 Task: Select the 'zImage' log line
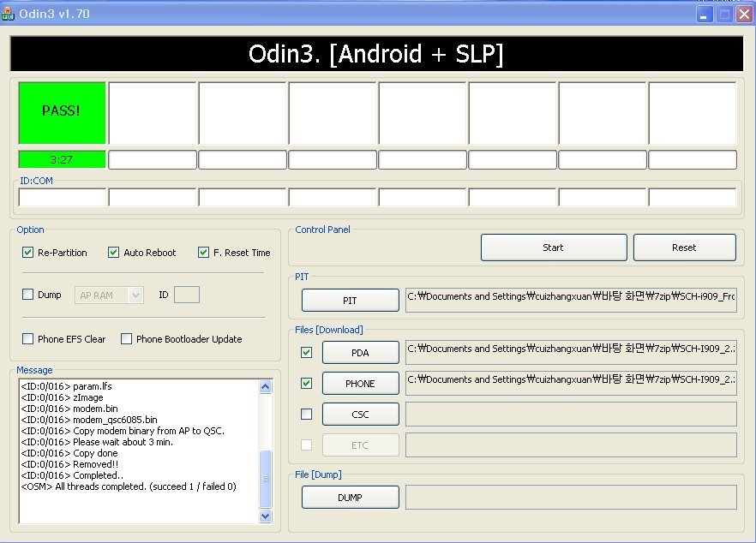point(63,397)
